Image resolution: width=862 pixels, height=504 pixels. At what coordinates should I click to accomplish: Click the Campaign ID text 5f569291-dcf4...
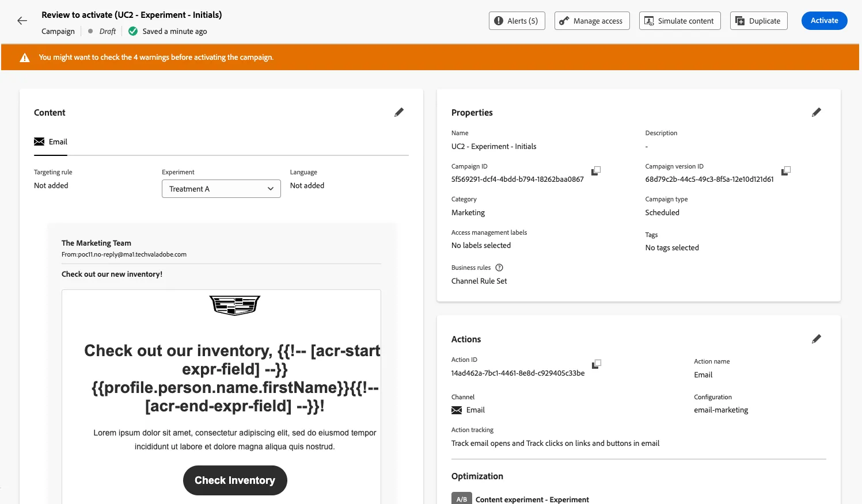pos(518,180)
